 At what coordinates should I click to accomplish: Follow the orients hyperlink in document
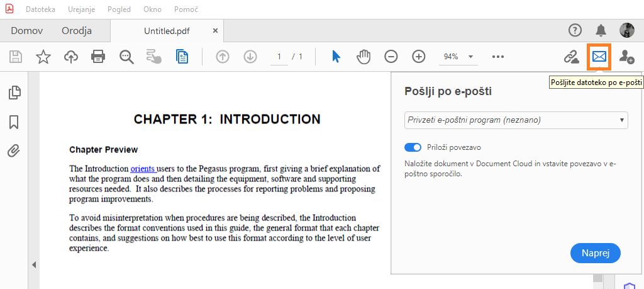(143, 169)
